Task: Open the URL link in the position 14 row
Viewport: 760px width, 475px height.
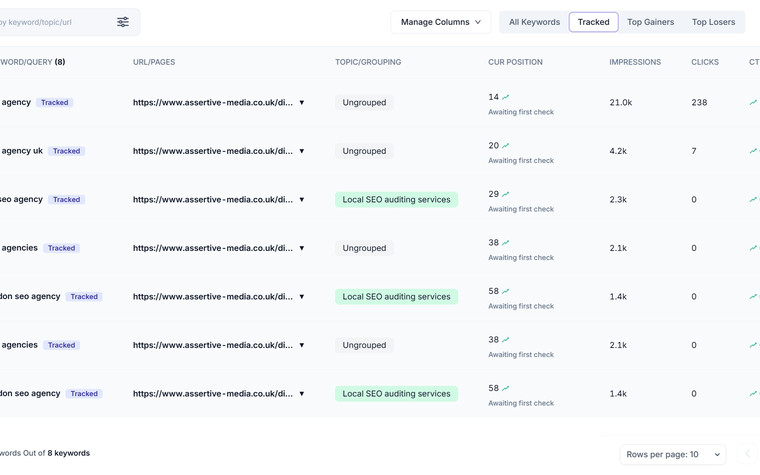Action: 213,102
